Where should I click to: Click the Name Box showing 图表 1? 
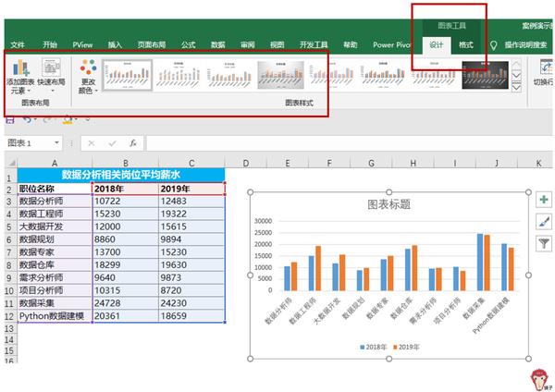29,143
